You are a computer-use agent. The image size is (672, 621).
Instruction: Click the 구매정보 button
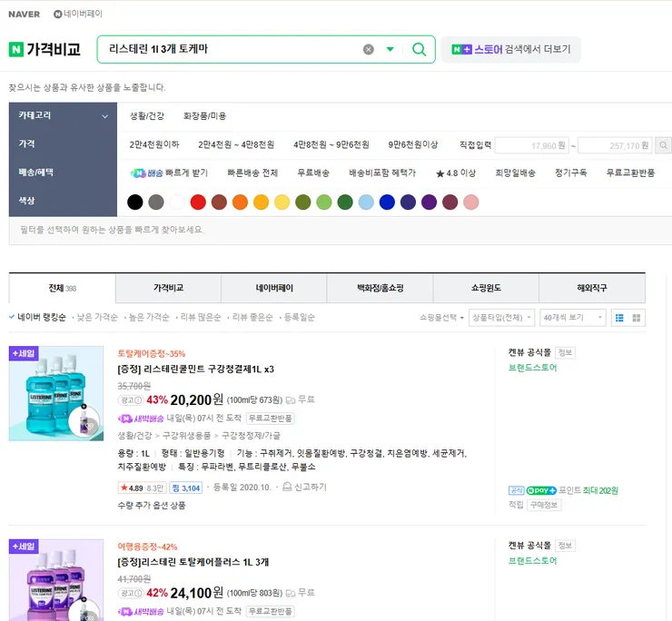point(544,505)
